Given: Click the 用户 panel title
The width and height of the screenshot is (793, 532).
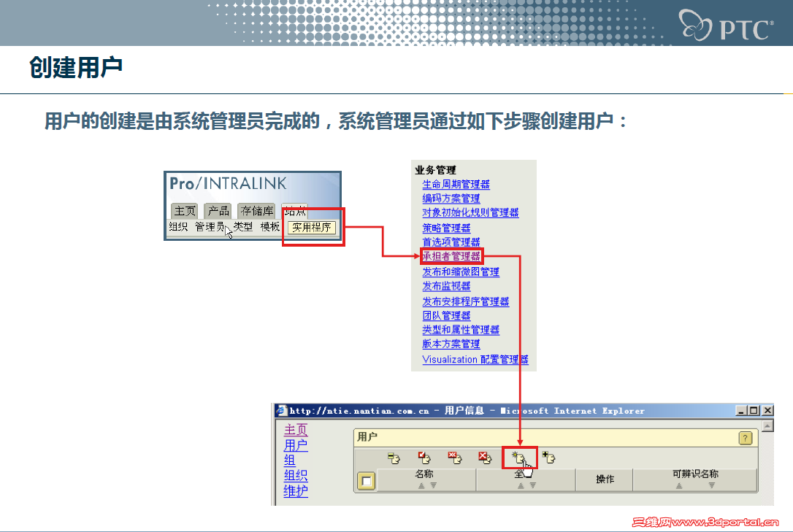Looking at the screenshot, I should click(x=367, y=436).
